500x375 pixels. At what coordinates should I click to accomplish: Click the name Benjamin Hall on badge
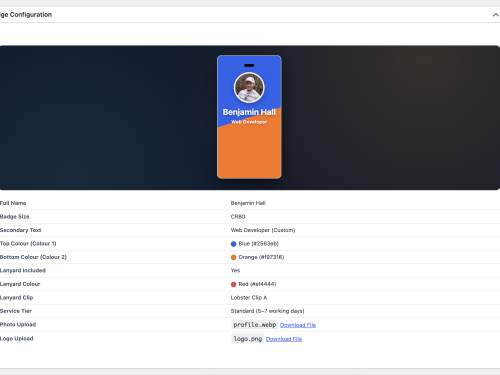(249, 112)
